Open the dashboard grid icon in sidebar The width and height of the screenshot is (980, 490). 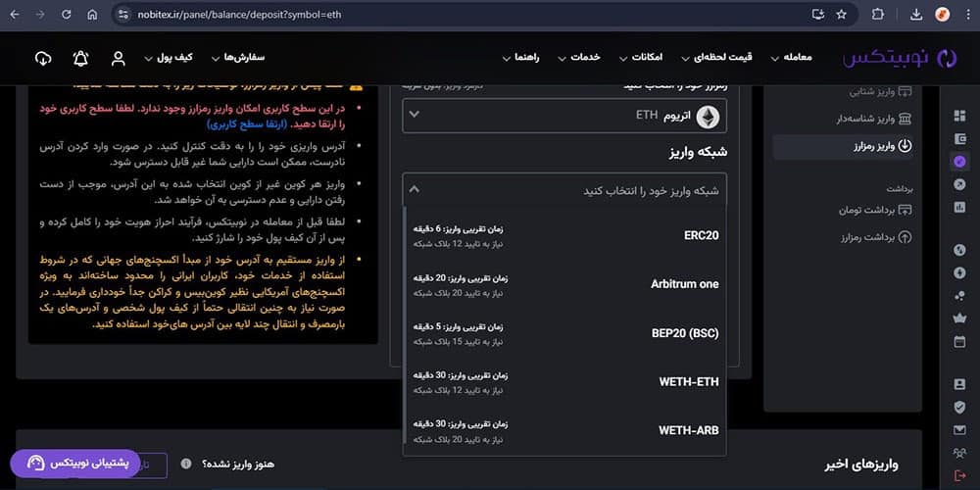[959, 116]
